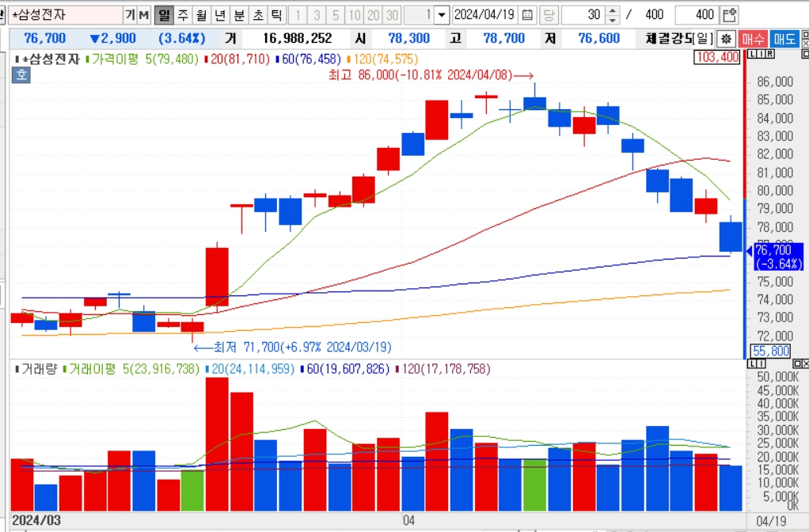The image size is (809, 532).
Task: Toggle the 일 daily chart period
Action: [x=164, y=15]
